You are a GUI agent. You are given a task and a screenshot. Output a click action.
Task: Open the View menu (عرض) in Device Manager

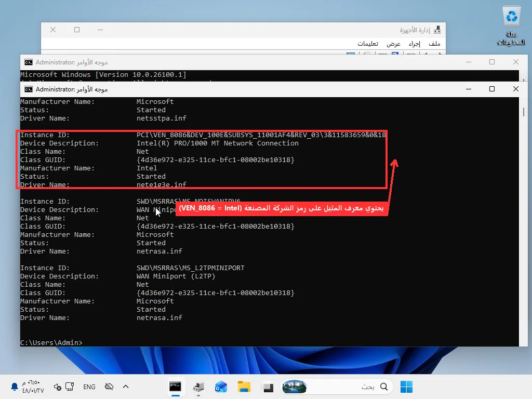click(394, 44)
